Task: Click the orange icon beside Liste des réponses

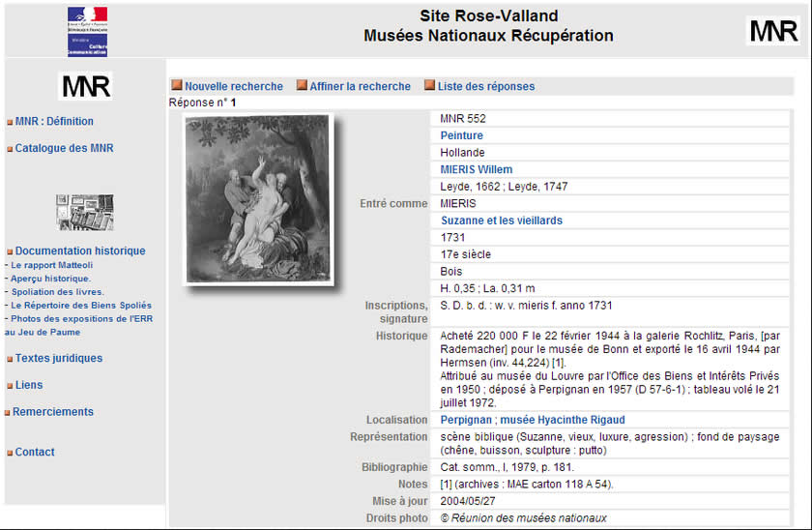Action: tap(429, 85)
